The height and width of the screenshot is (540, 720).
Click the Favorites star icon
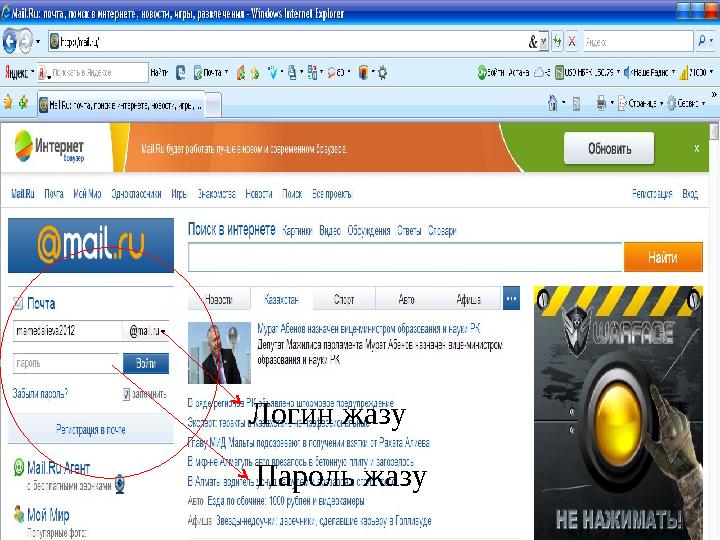8,102
